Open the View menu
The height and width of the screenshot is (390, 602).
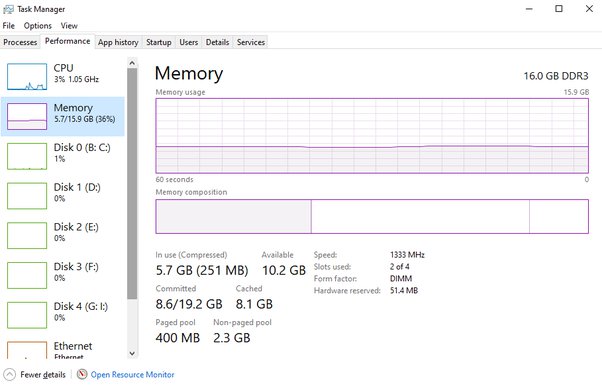click(69, 26)
